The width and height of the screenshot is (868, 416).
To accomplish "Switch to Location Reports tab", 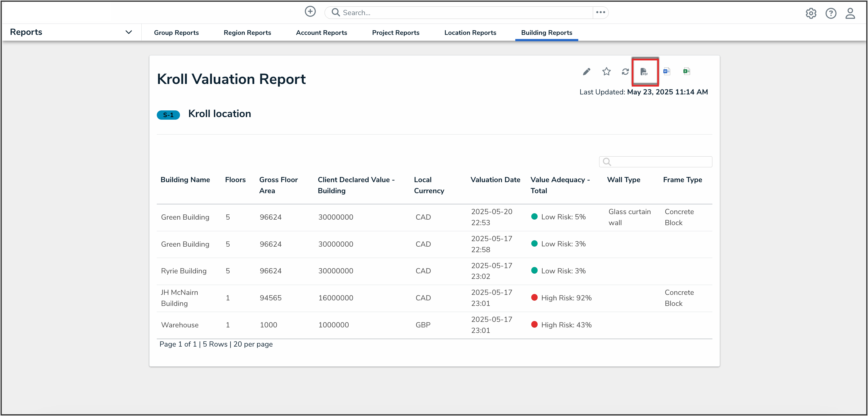I will [470, 33].
